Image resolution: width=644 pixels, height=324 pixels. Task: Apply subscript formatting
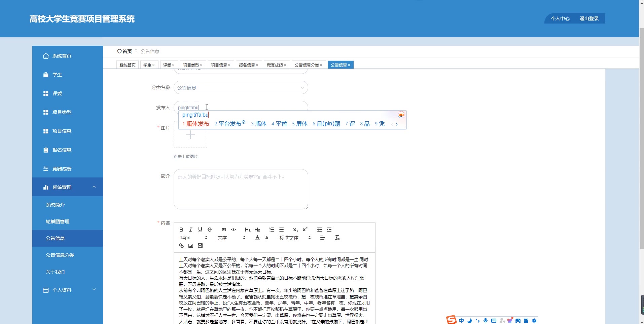tap(295, 230)
